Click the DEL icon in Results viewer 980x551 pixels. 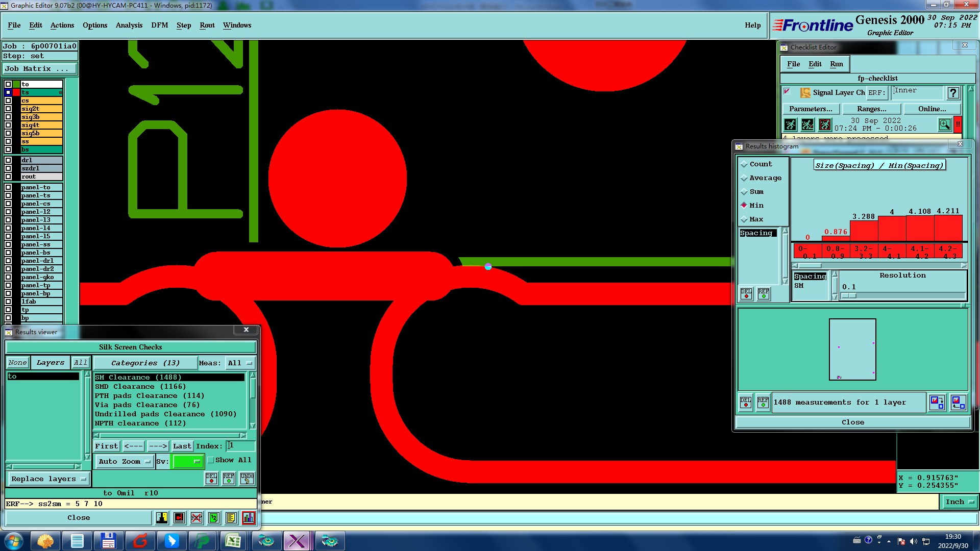click(211, 479)
